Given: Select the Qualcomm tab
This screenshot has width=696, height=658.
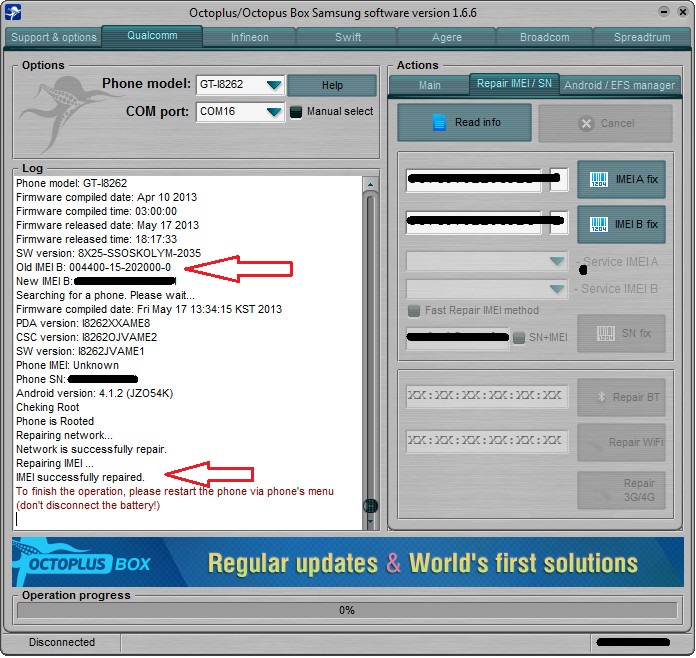Looking at the screenshot, I should [x=152, y=36].
